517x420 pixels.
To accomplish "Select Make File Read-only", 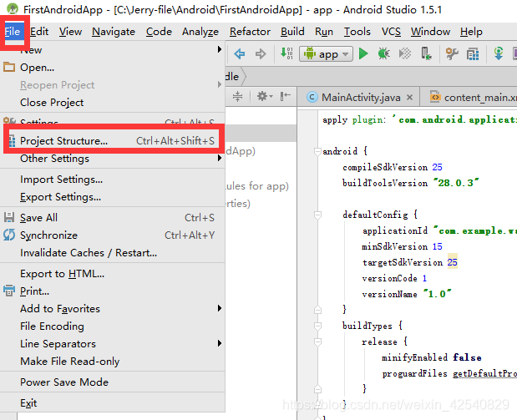I will point(113,361).
